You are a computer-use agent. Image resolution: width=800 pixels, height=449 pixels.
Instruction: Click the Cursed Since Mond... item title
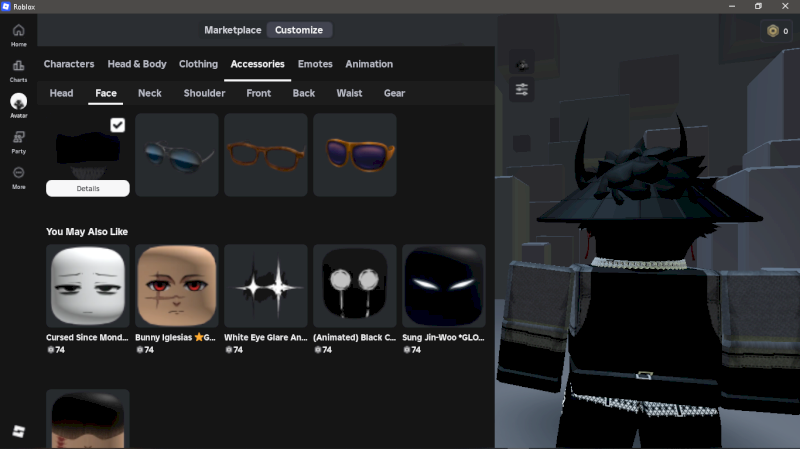(x=87, y=337)
